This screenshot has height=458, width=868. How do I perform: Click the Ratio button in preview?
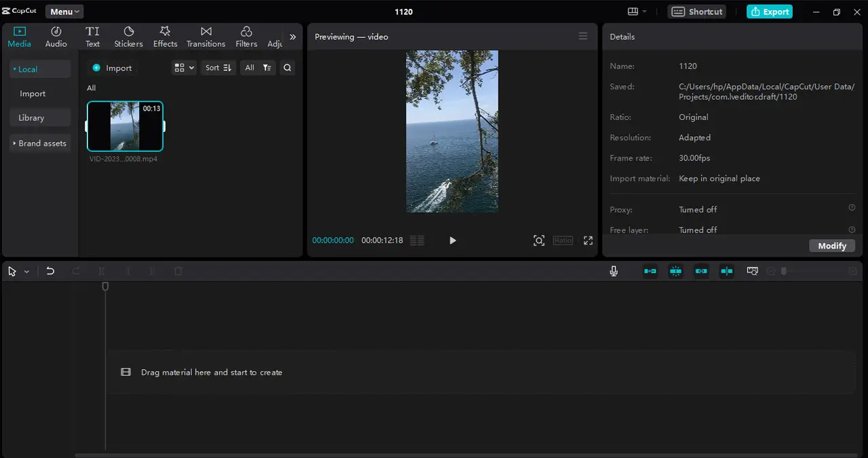pos(563,241)
